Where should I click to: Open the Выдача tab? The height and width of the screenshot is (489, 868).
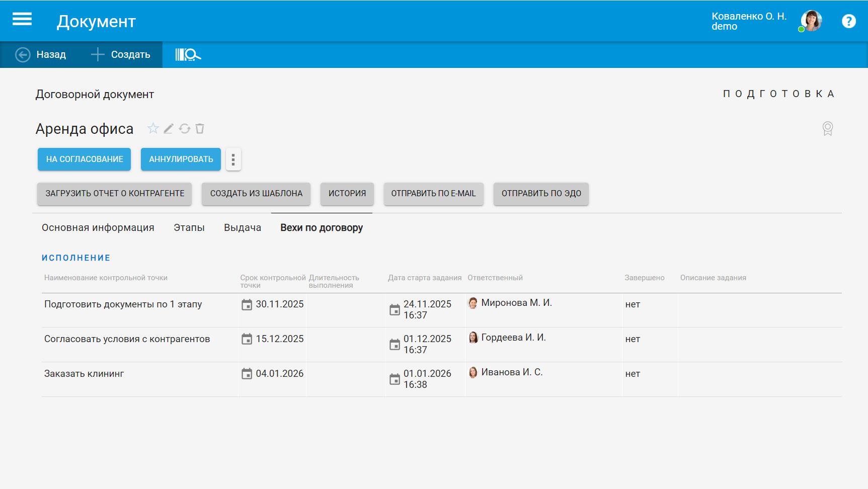pyautogui.click(x=243, y=228)
